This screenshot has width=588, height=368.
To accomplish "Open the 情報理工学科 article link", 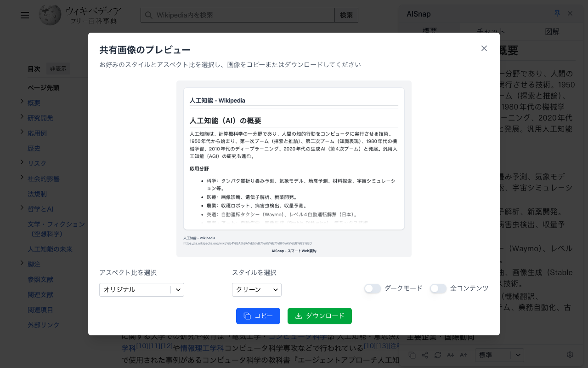I will coord(202,348).
